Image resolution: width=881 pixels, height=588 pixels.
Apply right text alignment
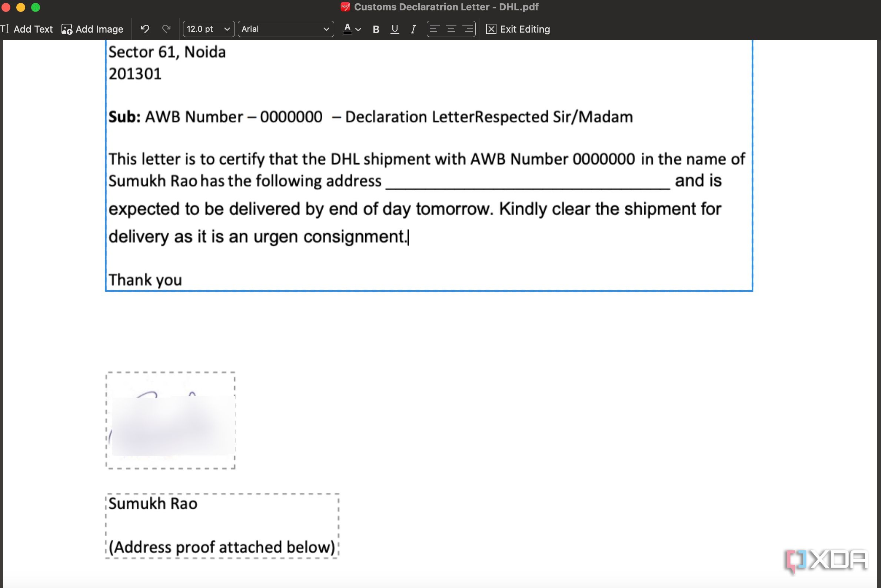click(x=468, y=29)
